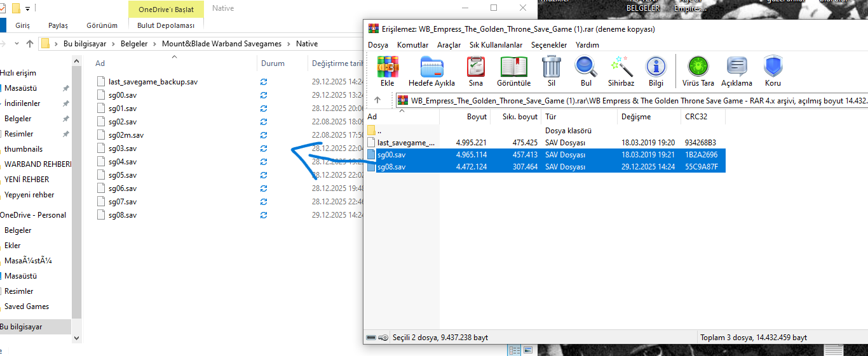The width and height of the screenshot is (868, 356).
Task: Open the Dosya menu in WinRAR
Action: click(x=378, y=45)
